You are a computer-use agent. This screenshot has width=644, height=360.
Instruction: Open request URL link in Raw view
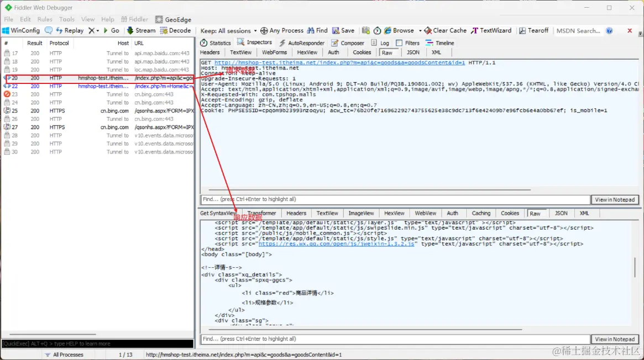point(339,63)
